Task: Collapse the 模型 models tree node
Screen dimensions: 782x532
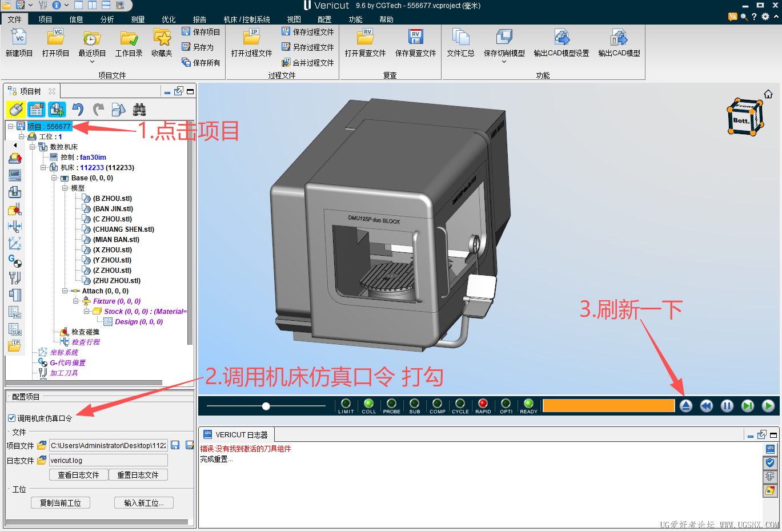Action: click(x=65, y=188)
